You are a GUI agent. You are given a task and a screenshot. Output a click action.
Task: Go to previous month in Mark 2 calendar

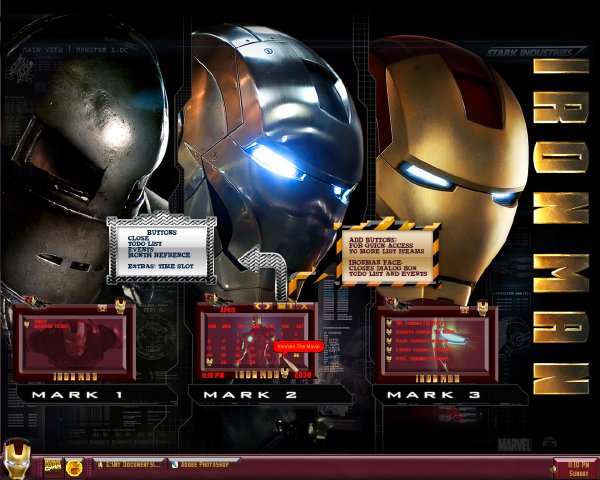coord(258,307)
